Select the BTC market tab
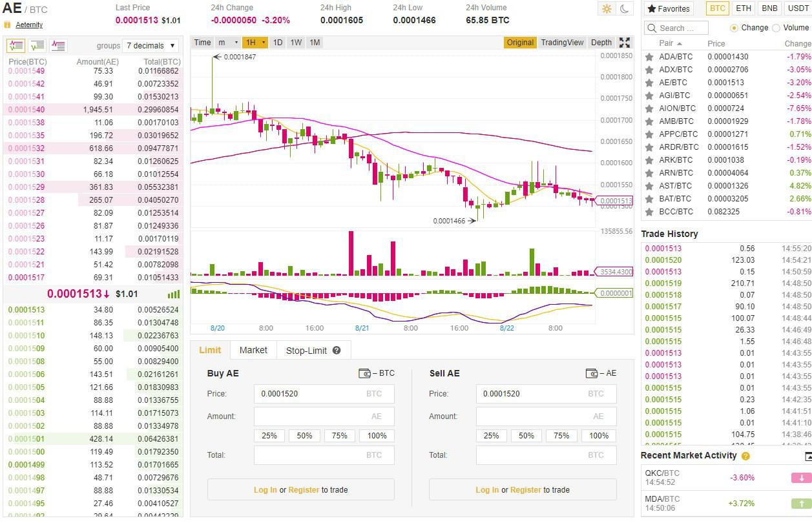Screen dimensions: 812x523 pos(717,8)
